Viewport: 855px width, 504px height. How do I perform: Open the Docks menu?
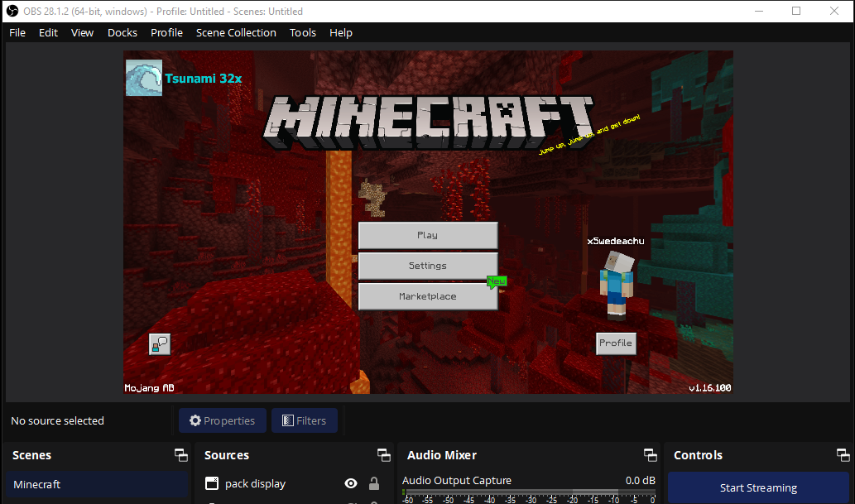coord(122,32)
